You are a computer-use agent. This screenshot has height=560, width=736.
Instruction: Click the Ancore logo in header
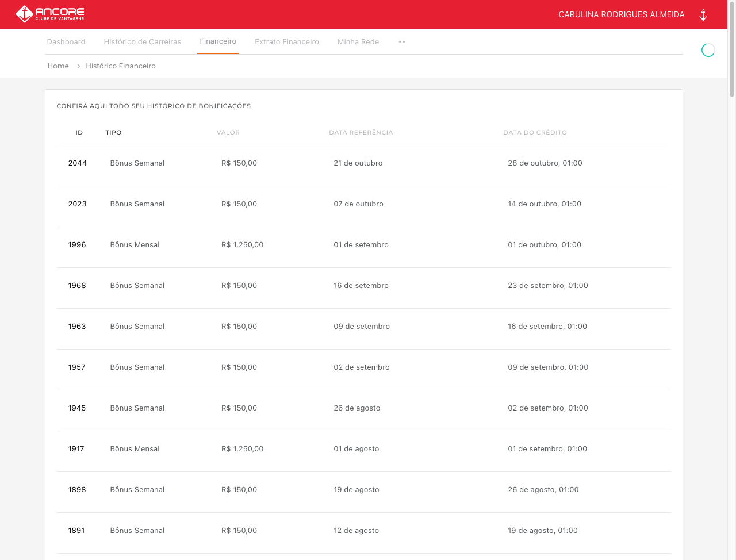(x=50, y=14)
